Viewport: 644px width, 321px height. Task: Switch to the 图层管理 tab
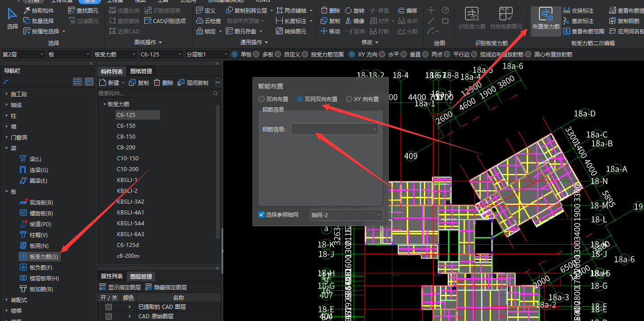click(141, 276)
